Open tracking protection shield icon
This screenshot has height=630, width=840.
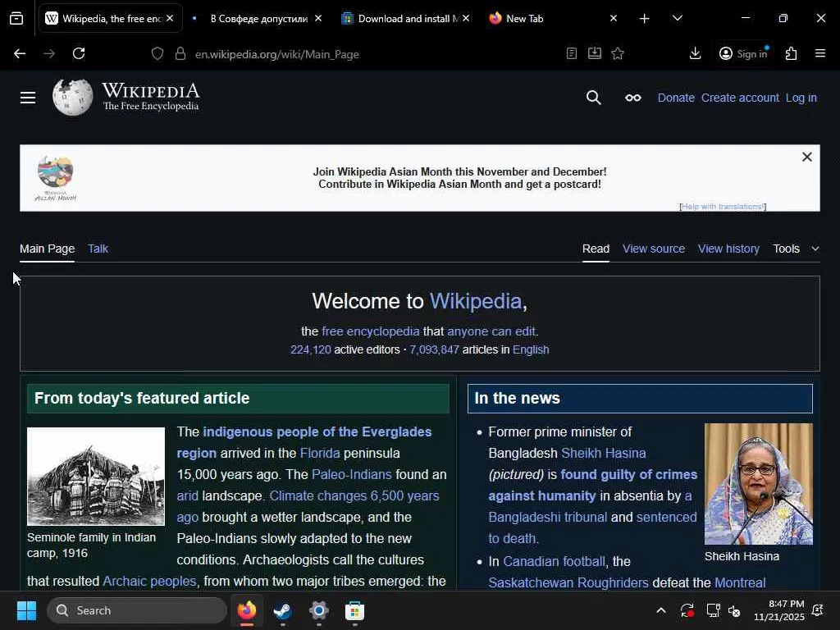point(157,53)
